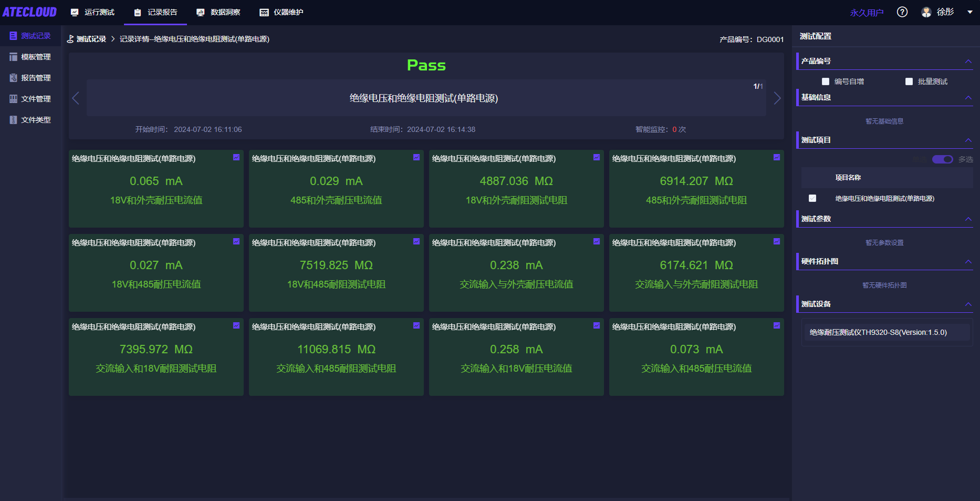Image resolution: width=980 pixels, height=501 pixels.
Task: Toggle checkbox on the 交流输入和18V耐压电流值 card
Action: (x=597, y=325)
